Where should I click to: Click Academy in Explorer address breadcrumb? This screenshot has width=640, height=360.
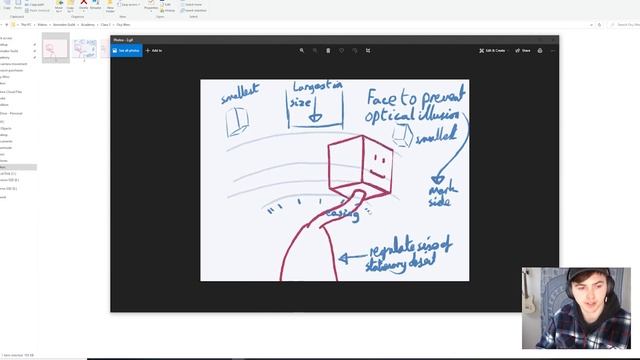(88, 25)
